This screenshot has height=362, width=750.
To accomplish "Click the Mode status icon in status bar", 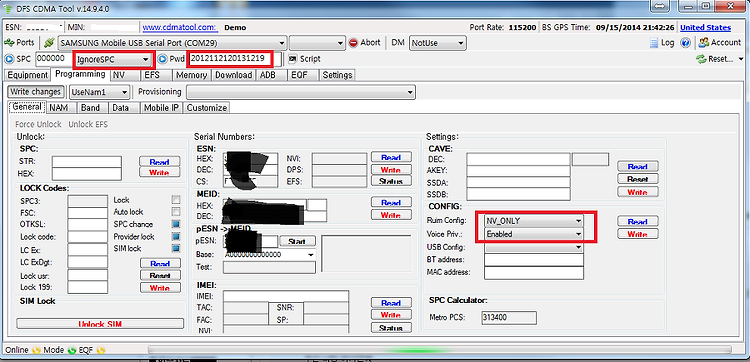I will (72, 350).
